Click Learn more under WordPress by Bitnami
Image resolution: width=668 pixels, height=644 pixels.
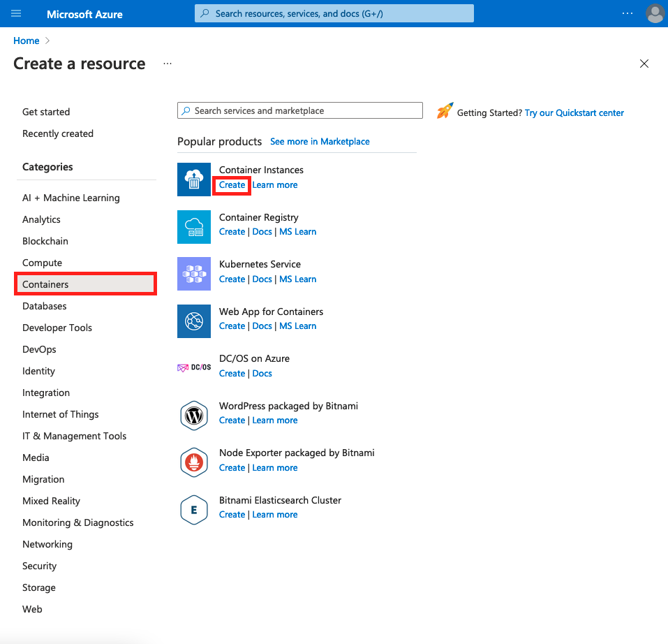[x=275, y=420]
